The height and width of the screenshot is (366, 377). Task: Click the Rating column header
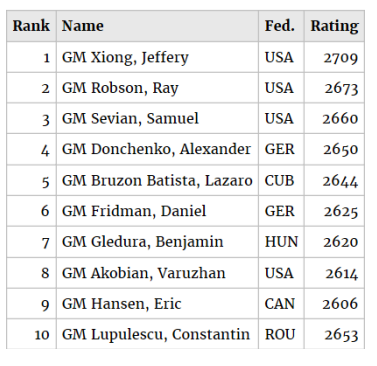[x=335, y=26]
